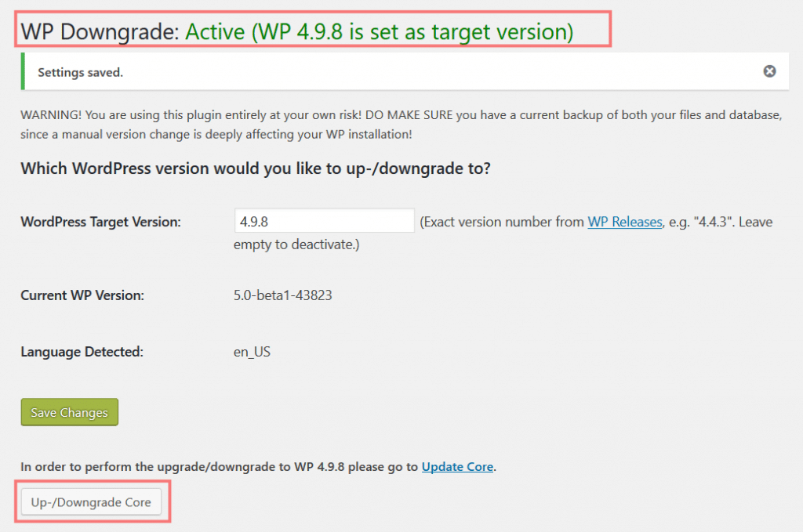Click the Save Changes button
Image resolution: width=803 pixels, height=532 pixels.
tap(70, 412)
